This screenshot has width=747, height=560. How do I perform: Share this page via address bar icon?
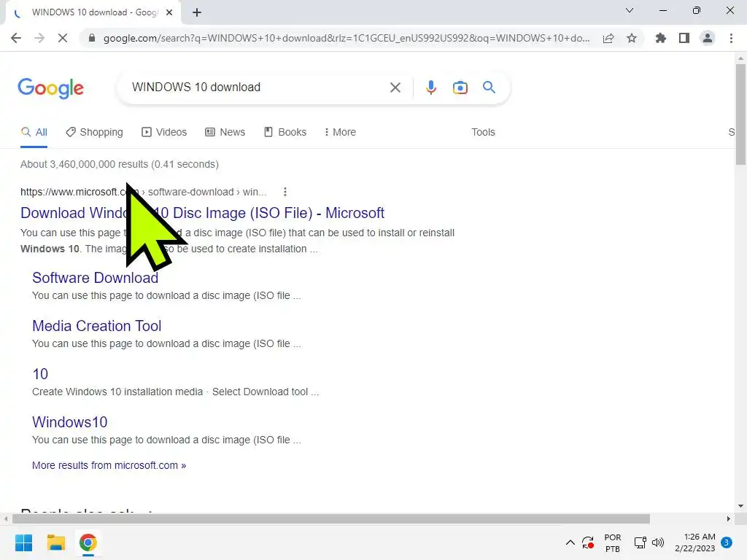coord(608,38)
